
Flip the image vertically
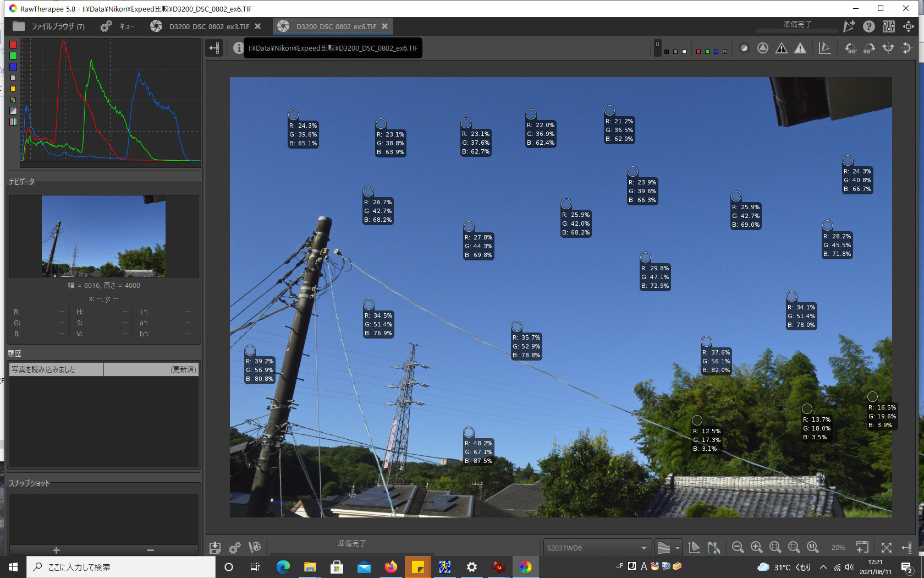coord(907,48)
